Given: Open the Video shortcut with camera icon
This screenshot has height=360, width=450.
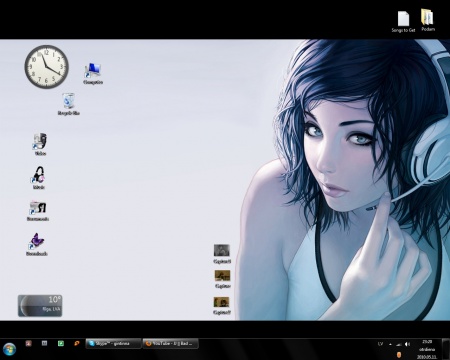Looking at the screenshot, I should click(40, 144).
